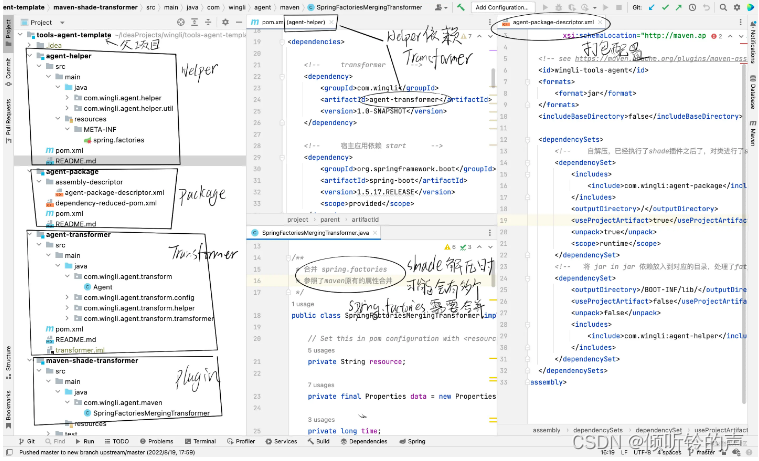Screen dimensions: 759x461
Task: Select spring.factories file in tree
Action: (x=114, y=140)
